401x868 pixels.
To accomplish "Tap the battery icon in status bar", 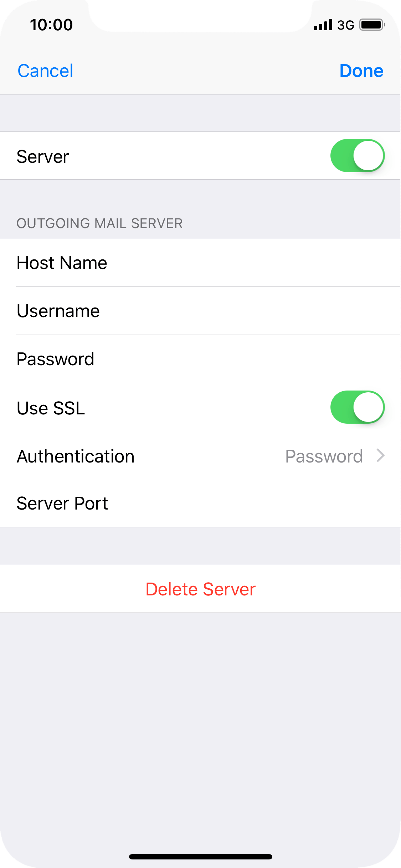I will click(372, 25).
